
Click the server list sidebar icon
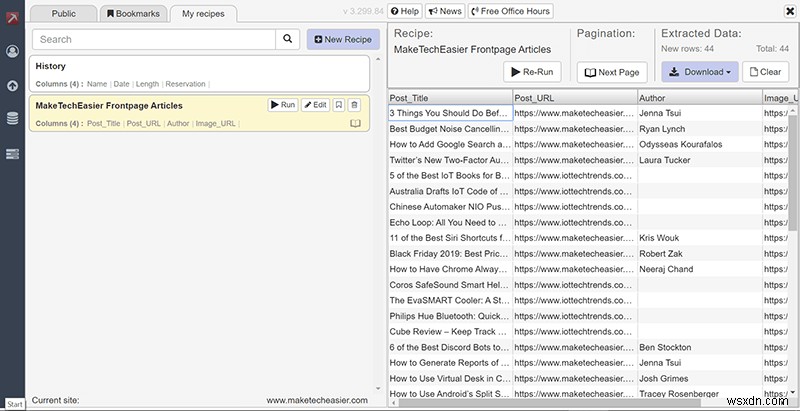(12, 154)
